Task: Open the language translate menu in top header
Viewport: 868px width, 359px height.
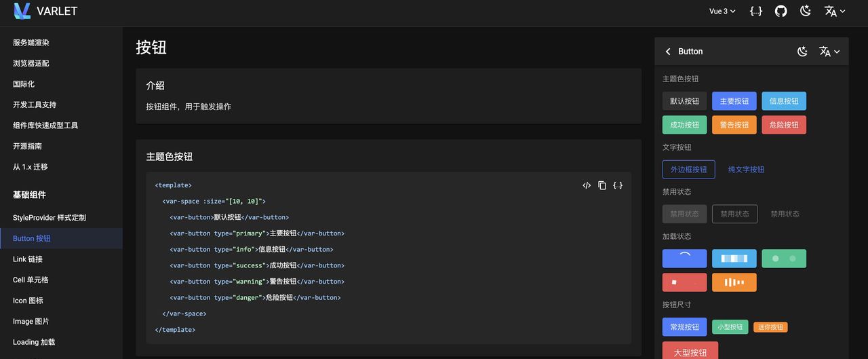Action: coord(835,11)
